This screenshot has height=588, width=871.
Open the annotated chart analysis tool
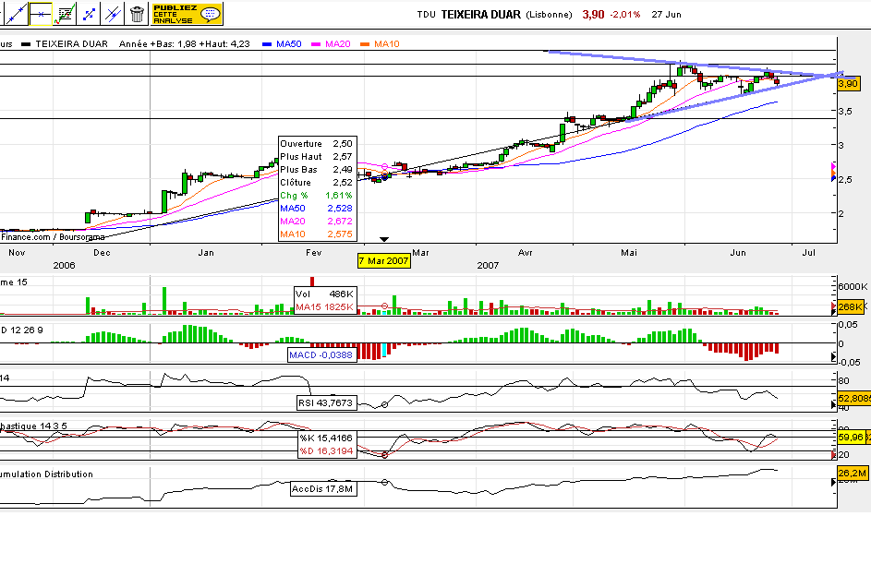click(65, 14)
